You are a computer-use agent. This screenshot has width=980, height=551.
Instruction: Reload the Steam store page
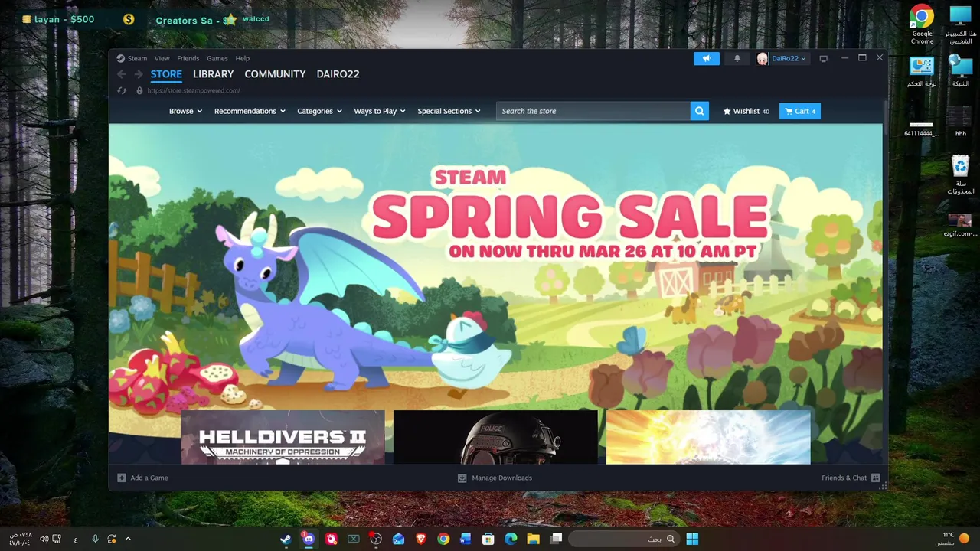coord(122,90)
